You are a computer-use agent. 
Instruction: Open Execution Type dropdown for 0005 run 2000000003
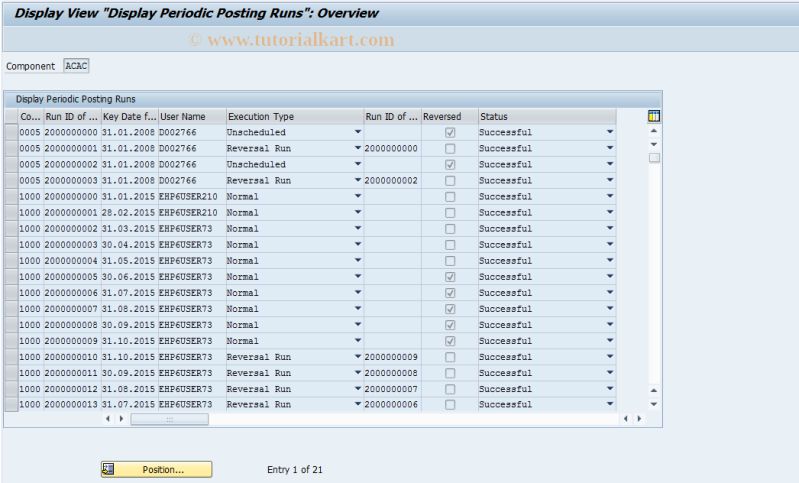click(358, 180)
